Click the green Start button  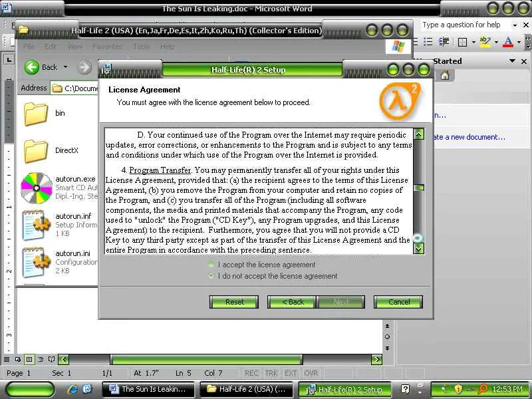click(30, 389)
